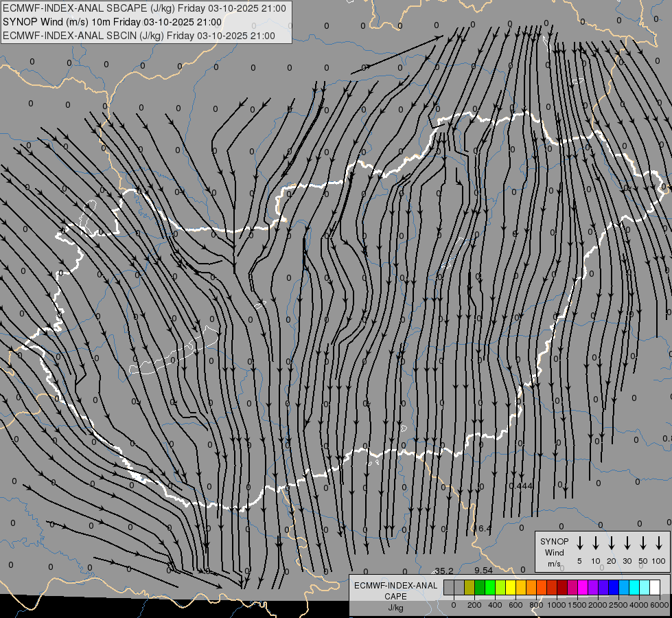Click the 1000 tick label on CAPE scale
The height and width of the screenshot is (618, 672).
click(556, 605)
